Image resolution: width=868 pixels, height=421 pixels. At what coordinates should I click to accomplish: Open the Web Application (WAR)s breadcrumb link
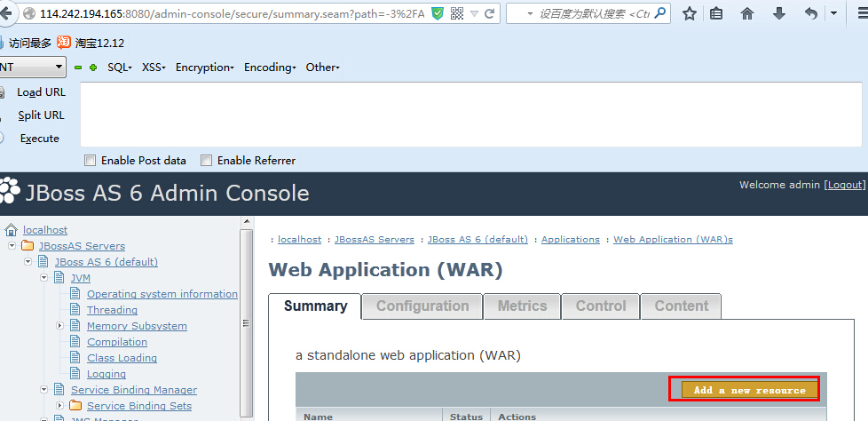pyautogui.click(x=673, y=239)
